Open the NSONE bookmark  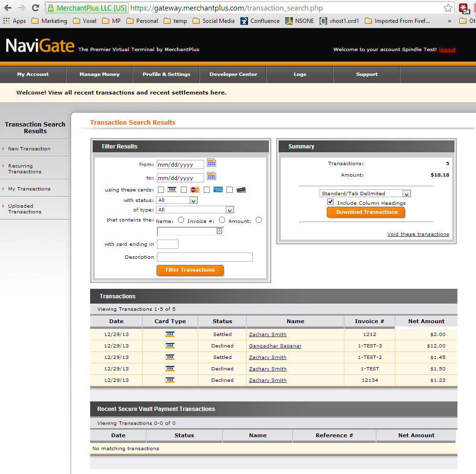tap(300, 21)
